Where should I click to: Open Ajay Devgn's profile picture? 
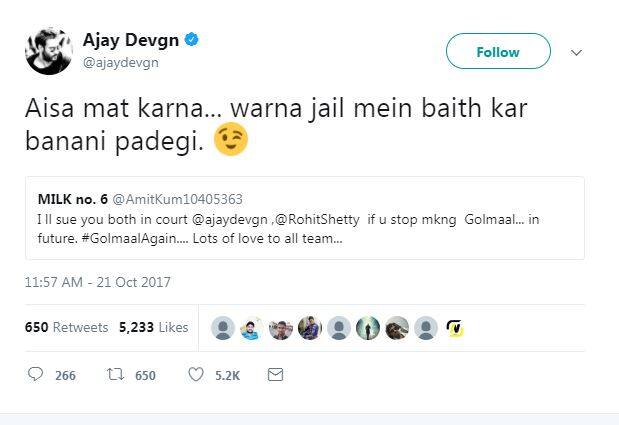coord(45,50)
